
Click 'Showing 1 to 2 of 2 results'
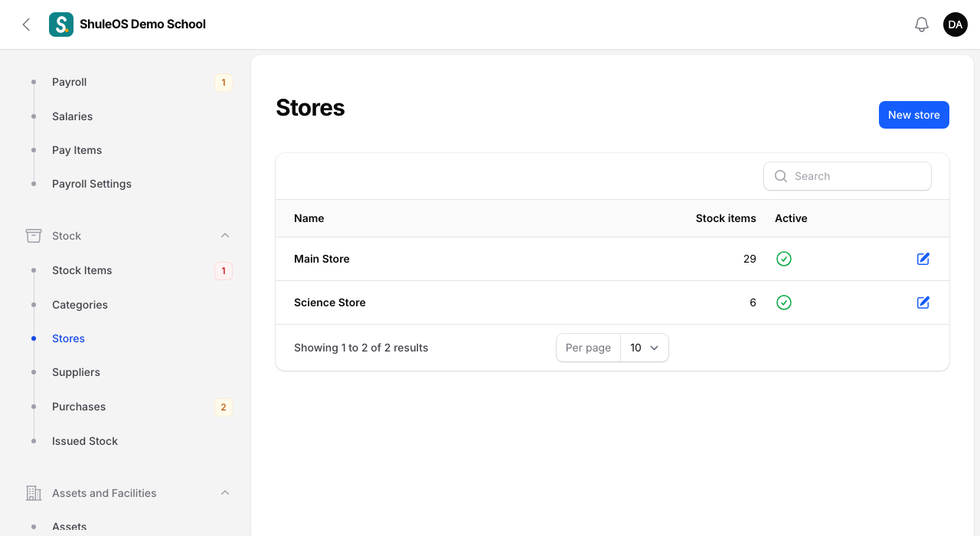(x=361, y=348)
